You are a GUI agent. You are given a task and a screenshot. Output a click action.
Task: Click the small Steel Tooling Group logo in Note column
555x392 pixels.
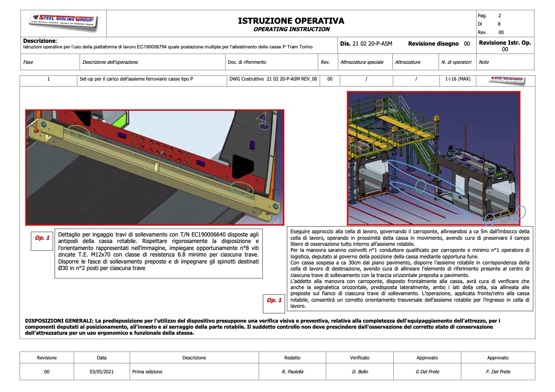(x=507, y=80)
